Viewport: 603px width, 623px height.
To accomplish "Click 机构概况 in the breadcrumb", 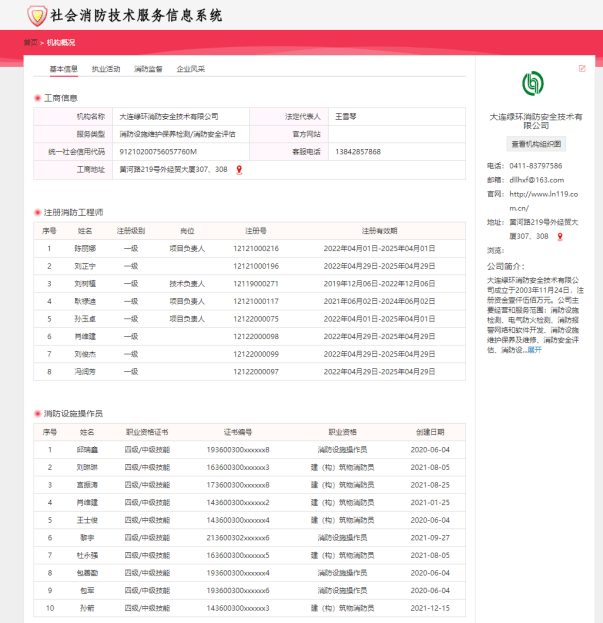I will (x=61, y=43).
